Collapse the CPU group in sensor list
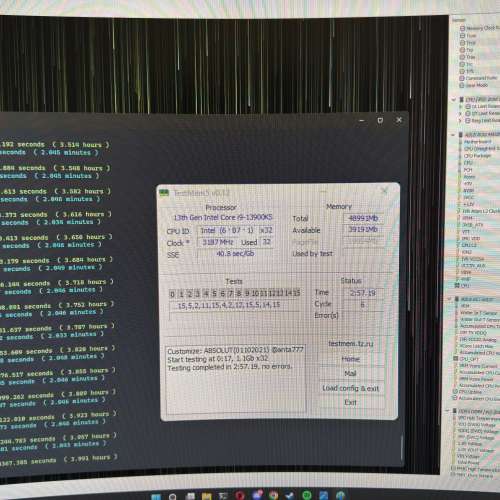The image size is (500, 500). pos(454,100)
